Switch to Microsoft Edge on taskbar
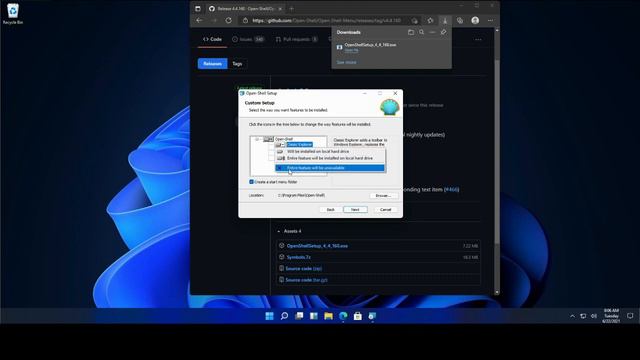 [343, 316]
